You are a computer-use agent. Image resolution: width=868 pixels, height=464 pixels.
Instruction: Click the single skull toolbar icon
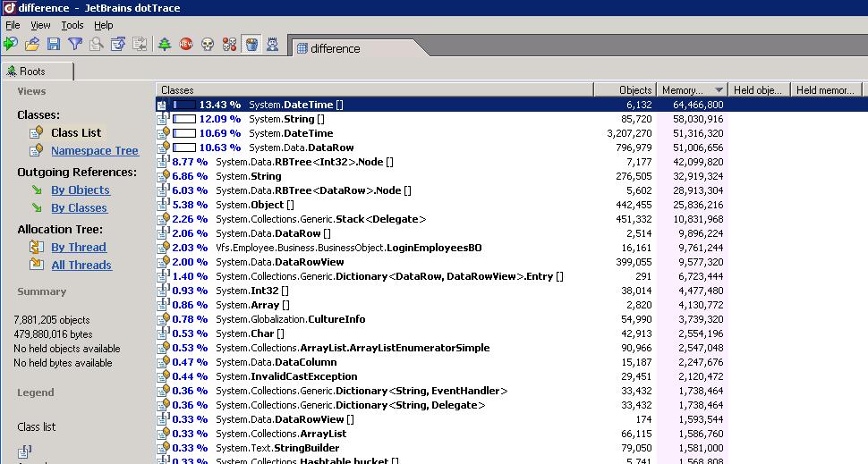click(208, 44)
